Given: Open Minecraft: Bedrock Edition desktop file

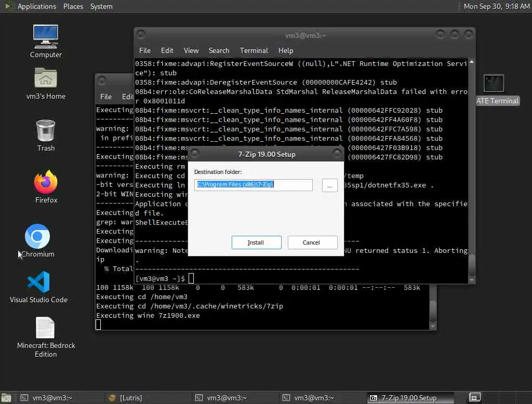Looking at the screenshot, I should coord(46,337).
